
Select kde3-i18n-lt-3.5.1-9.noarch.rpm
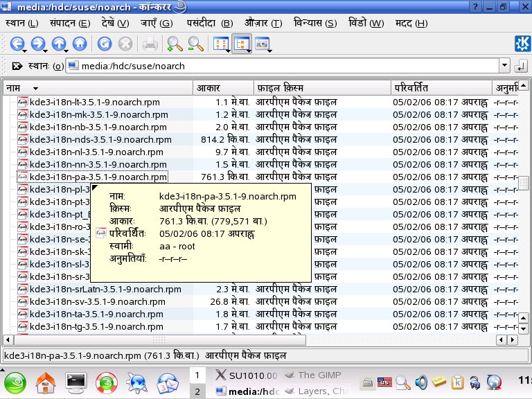(95, 102)
